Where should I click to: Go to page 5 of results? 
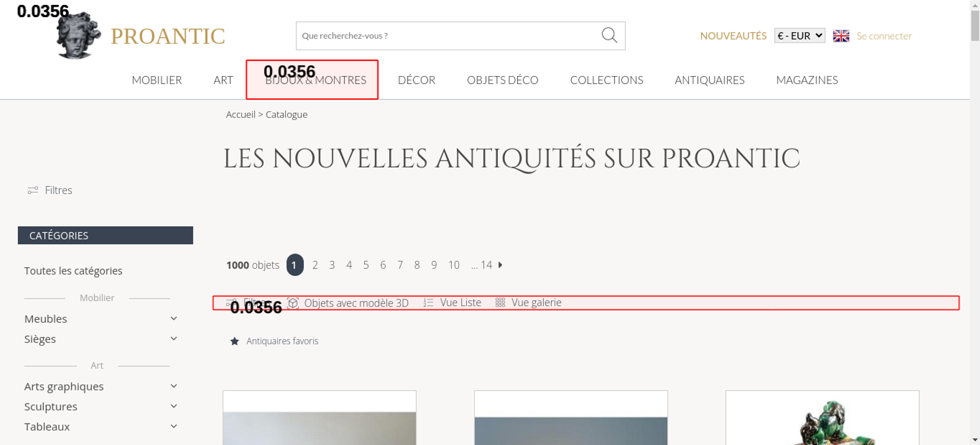tap(366, 265)
